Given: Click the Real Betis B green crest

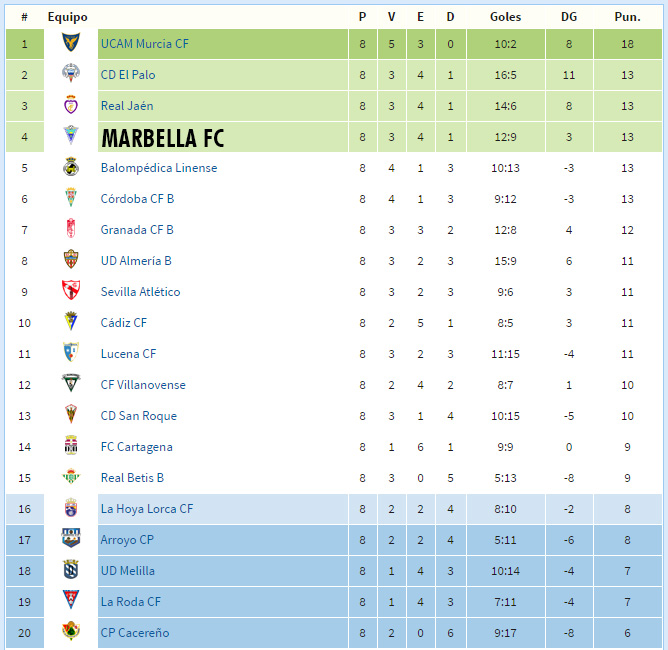Looking at the screenshot, I should 71,477.
